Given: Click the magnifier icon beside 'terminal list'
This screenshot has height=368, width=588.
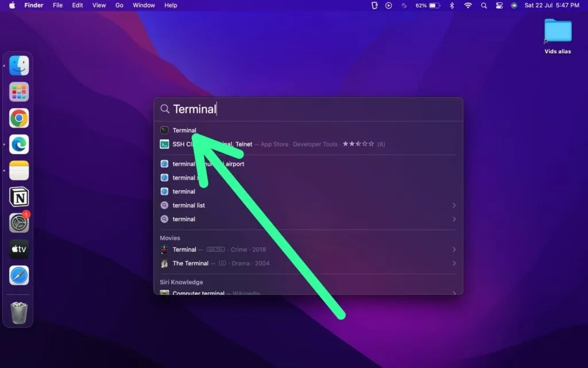Looking at the screenshot, I should 164,205.
